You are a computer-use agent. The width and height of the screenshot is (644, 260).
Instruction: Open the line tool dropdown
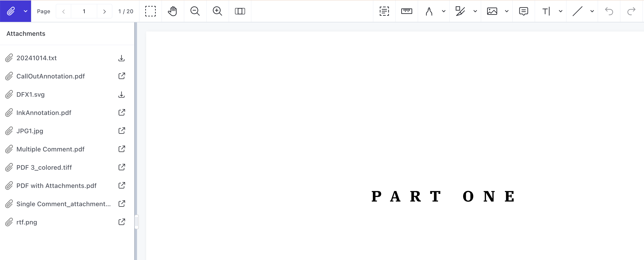tap(591, 11)
